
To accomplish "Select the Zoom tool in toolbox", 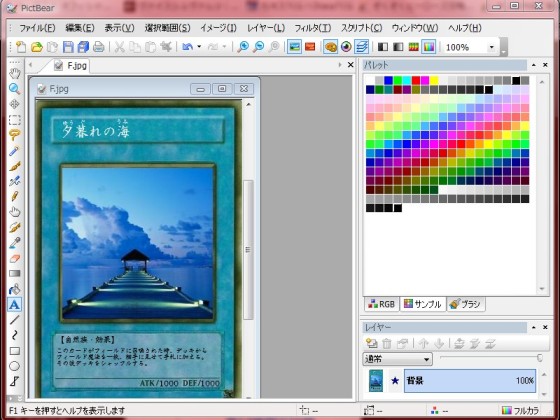I will click(14, 89).
